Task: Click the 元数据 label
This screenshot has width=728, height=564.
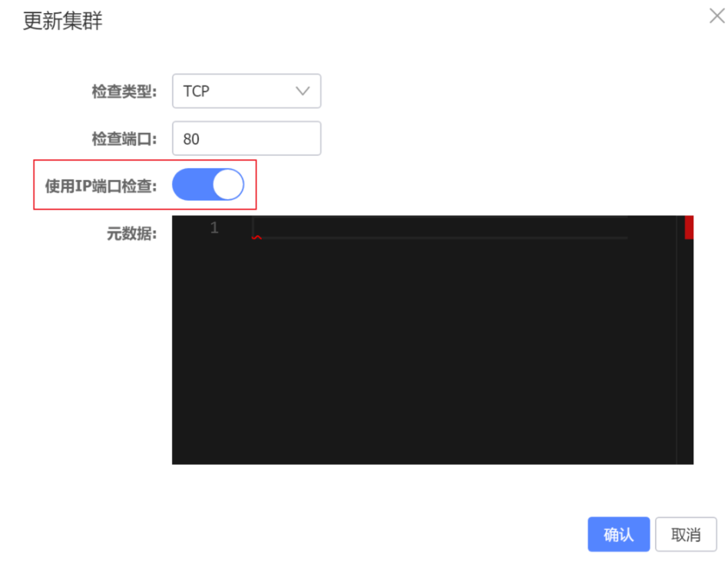Action: (x=131, y=234)
